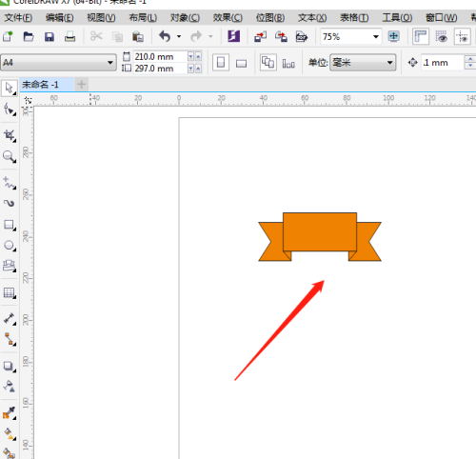Toggle show grid eye icon
476x459 pixels.
tap(441, 37)
